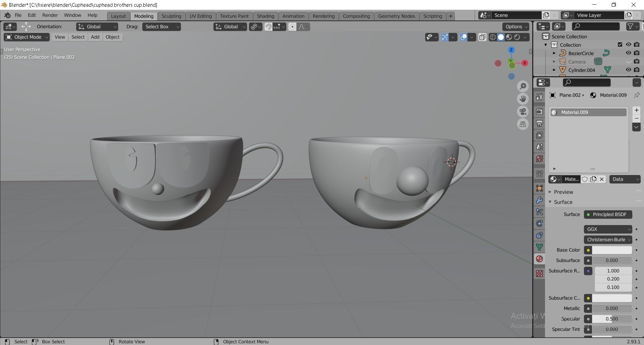This screenshot has width=644, height=345.
Task: Open the outliner filter dropdown
Action: [x=632, y=27]
